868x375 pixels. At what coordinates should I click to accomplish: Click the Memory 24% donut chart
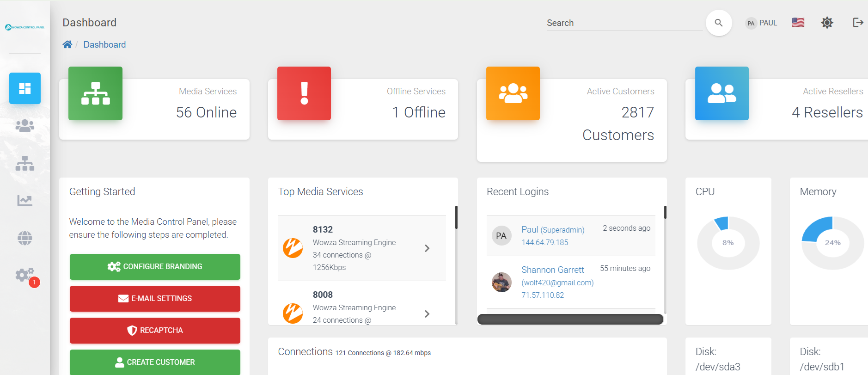pos(833,243)
